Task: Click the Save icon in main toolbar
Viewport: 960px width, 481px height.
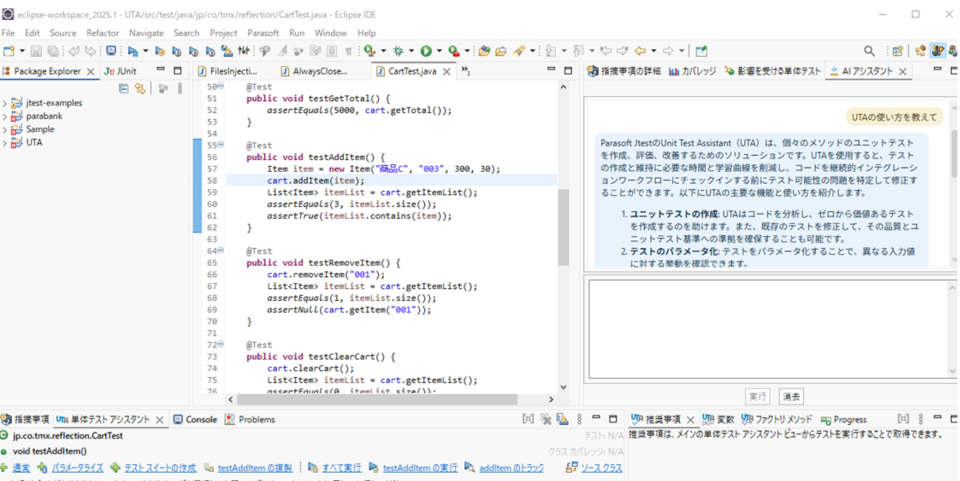Action: click(x=36, y=51)
